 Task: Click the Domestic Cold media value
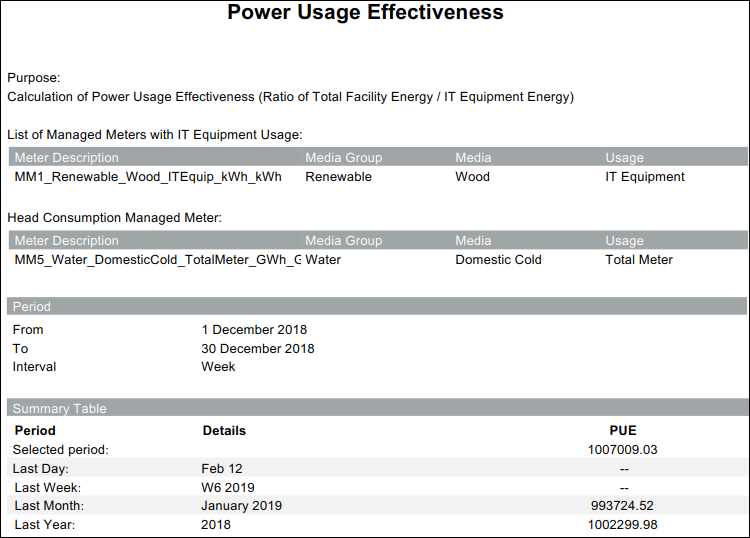498,260
